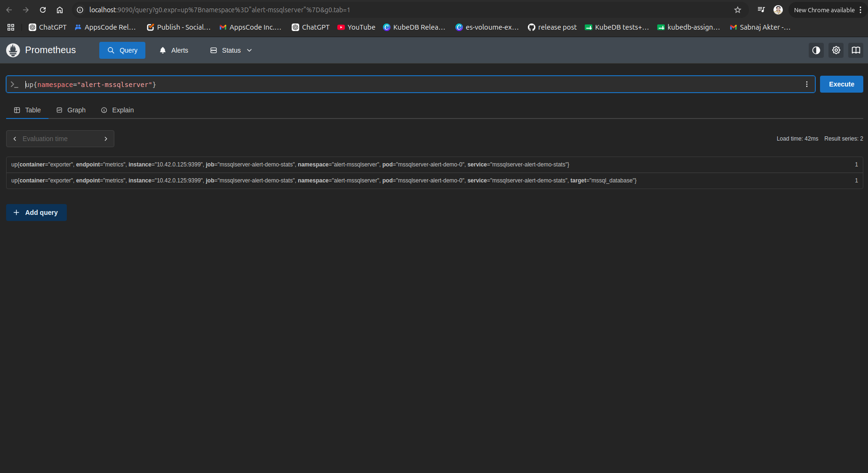This screenshot has width=868, height=473.
Task: Click the browser back arrow
Action: point(9,10)
